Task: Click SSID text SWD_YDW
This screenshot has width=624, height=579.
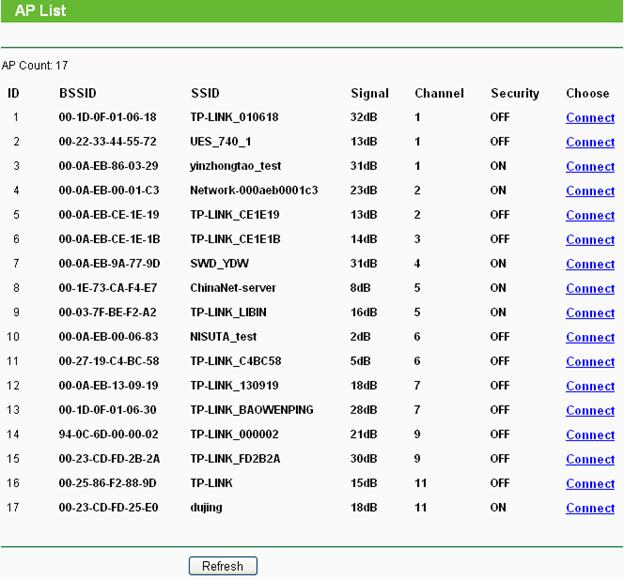Action: 219,263
